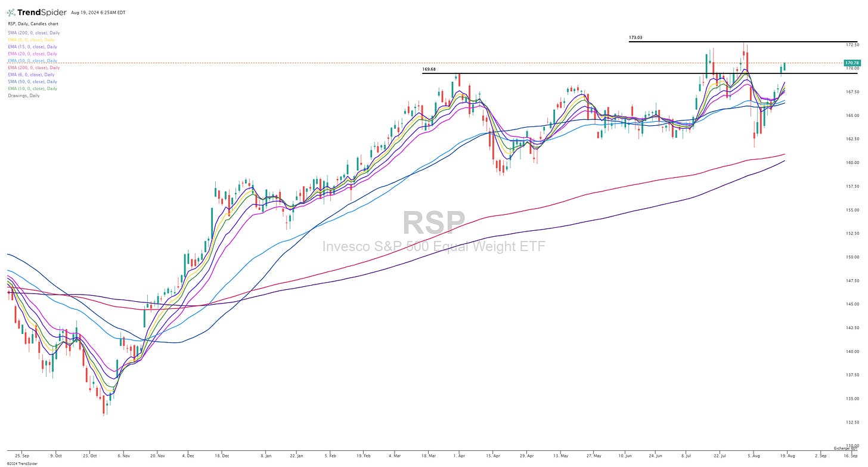Click the '25. Sep' date axis label
The image size is (868, 467).
tap(21, 455)
